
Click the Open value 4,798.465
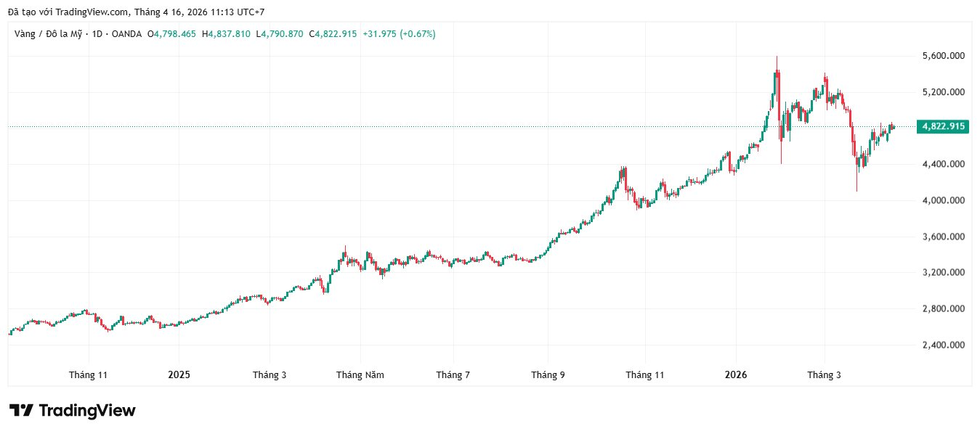point(175,33)
